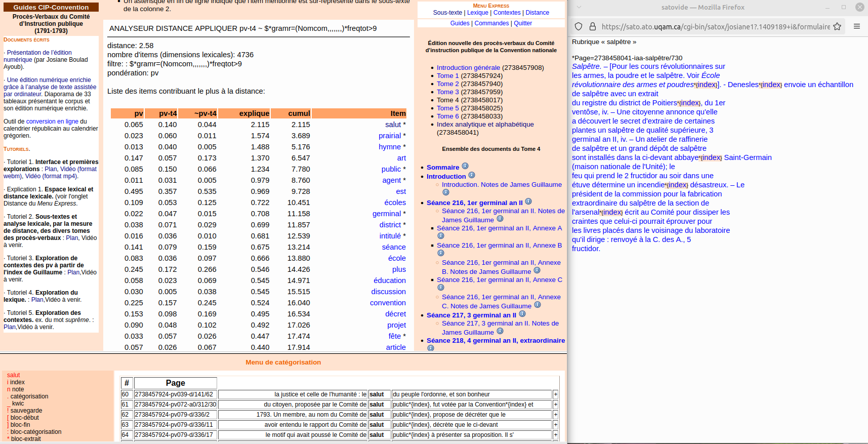Select 'kwic' in the categorisation menu
Image resolution: width=868 pixels, height=444 pixels.
(x=18, y=403)
